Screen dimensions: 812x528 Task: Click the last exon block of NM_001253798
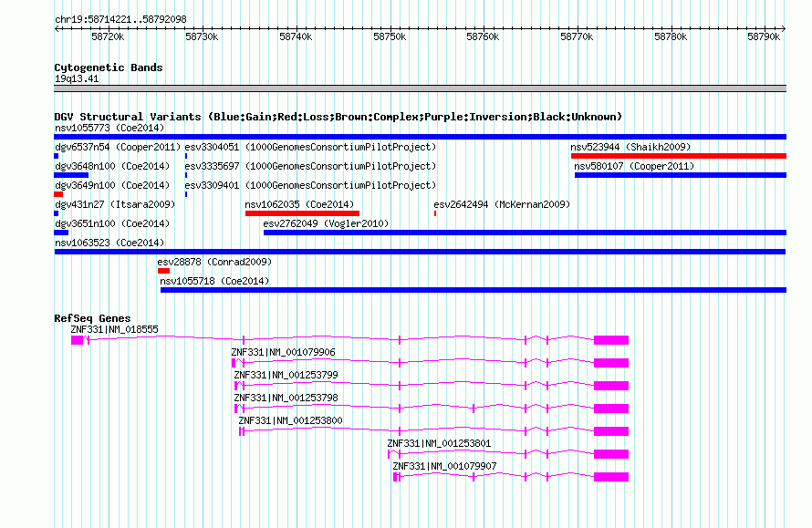tap(611, 409)
